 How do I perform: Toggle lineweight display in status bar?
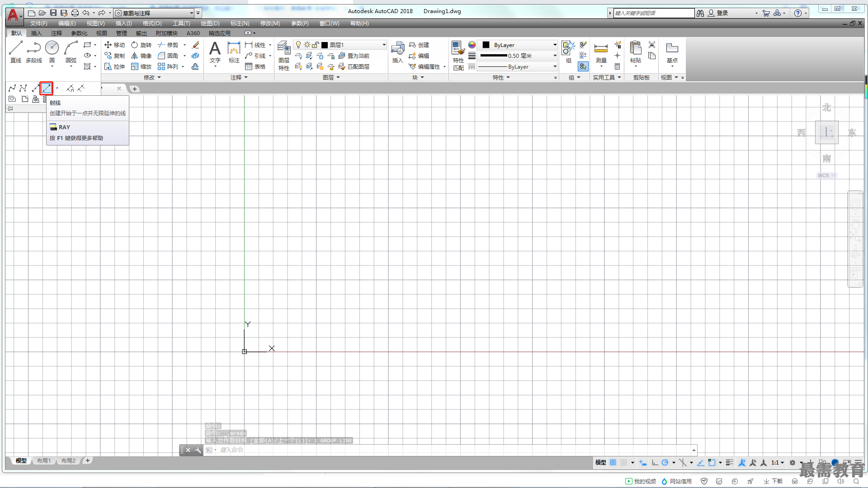[730, 462]
